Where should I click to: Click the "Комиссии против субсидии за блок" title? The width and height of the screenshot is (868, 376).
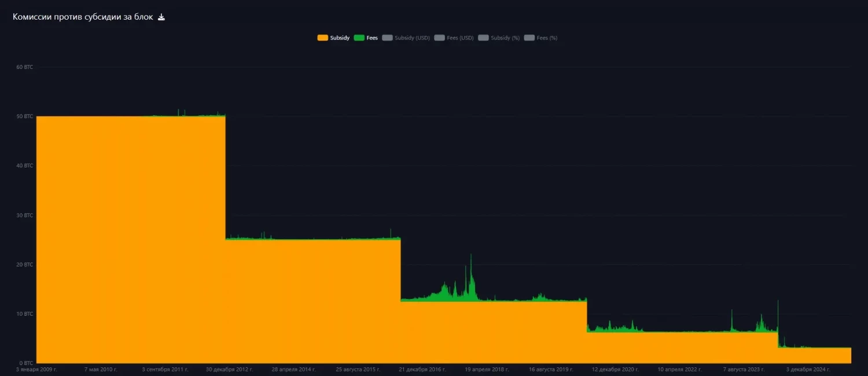click(83, 17)
